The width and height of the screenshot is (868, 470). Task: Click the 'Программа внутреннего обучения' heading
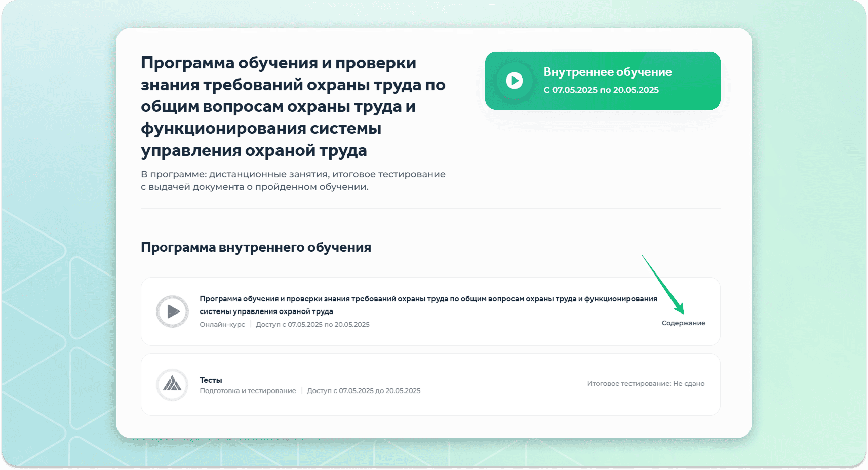(256, 247)
